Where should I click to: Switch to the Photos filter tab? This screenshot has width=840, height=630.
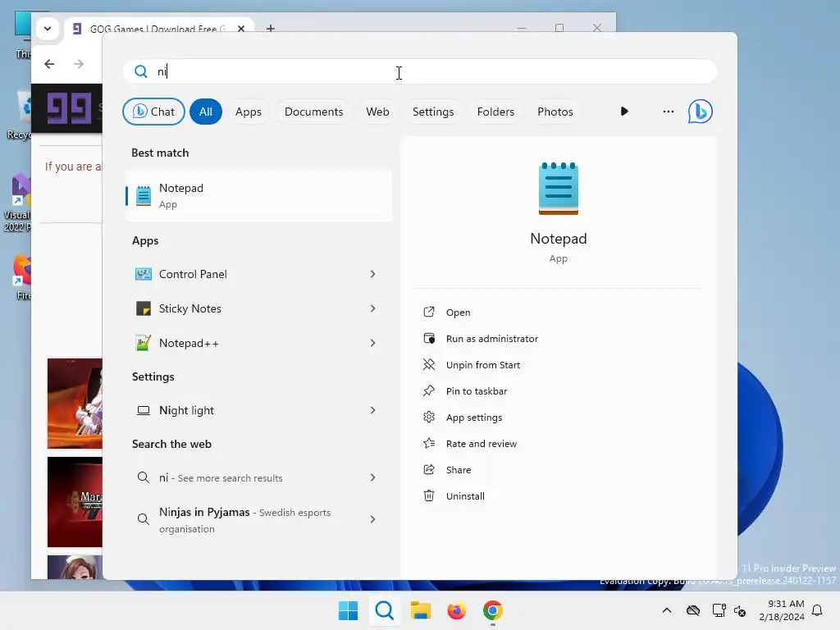(555, 112)
